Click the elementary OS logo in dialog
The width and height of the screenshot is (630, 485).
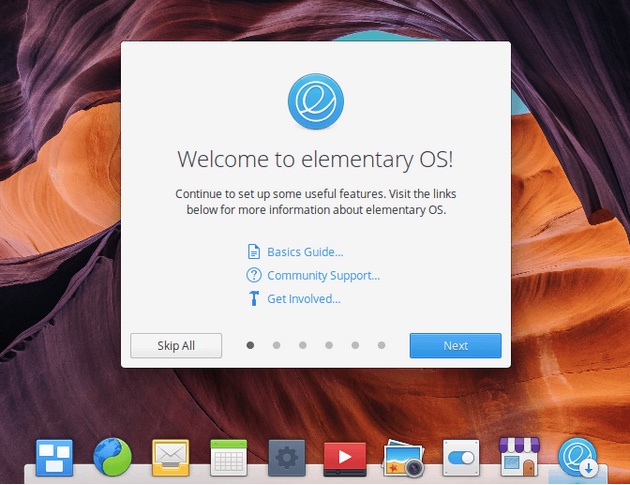click(x=316, y=101)
